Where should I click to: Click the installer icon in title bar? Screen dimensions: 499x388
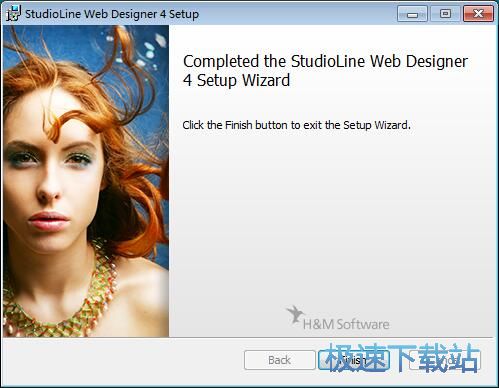click(x=13, y=13)
